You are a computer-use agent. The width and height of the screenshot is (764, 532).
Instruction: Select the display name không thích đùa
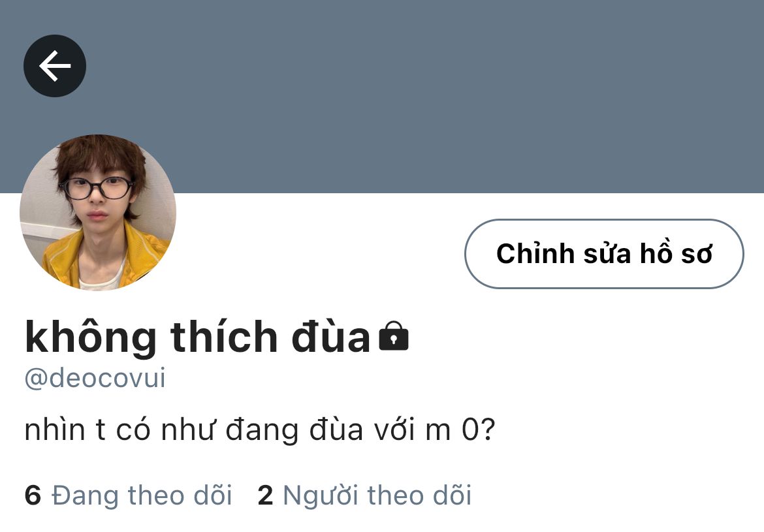[198, 337]
